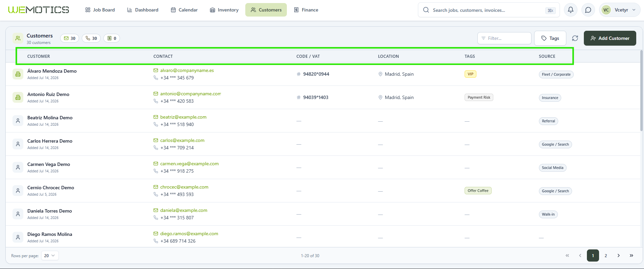This screenshot has width=644, height=269.
Task: Click the Filter input field
Action: click(504, 38)
